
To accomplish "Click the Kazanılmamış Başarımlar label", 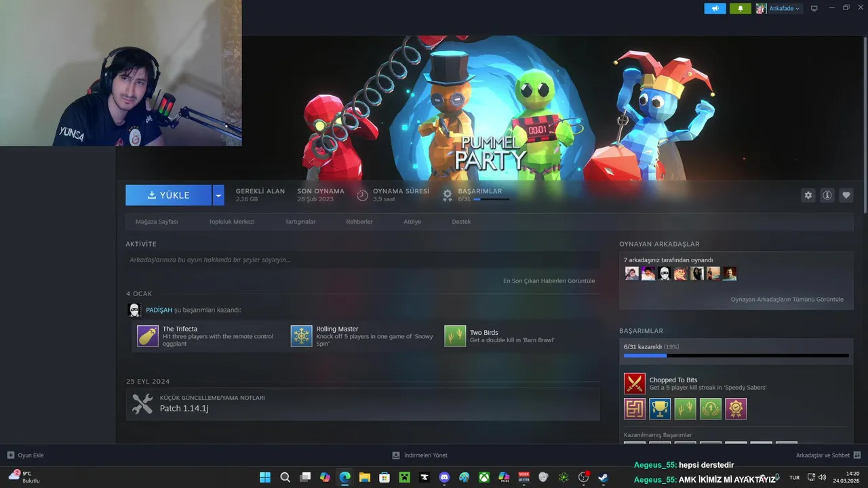I will [658, 435].
